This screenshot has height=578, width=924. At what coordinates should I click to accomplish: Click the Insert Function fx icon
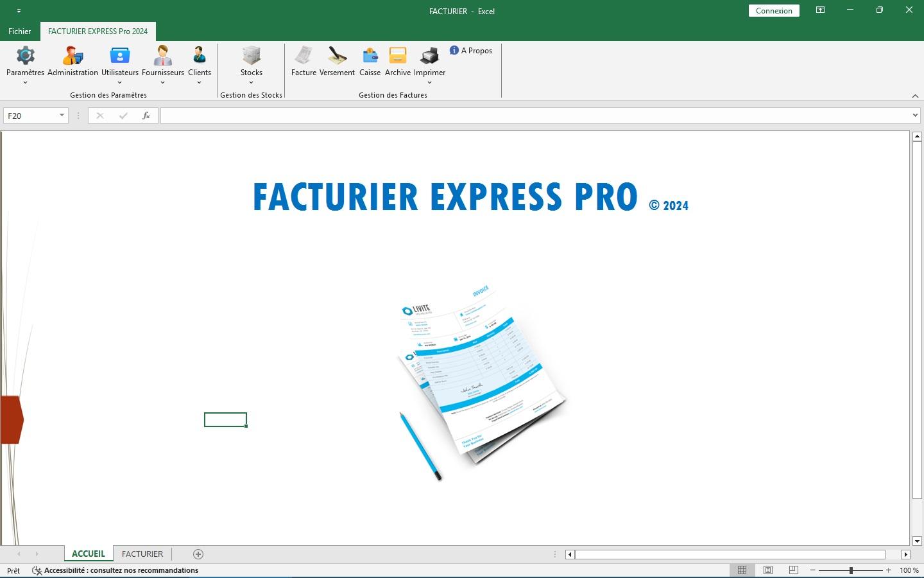tap(146, 116)
